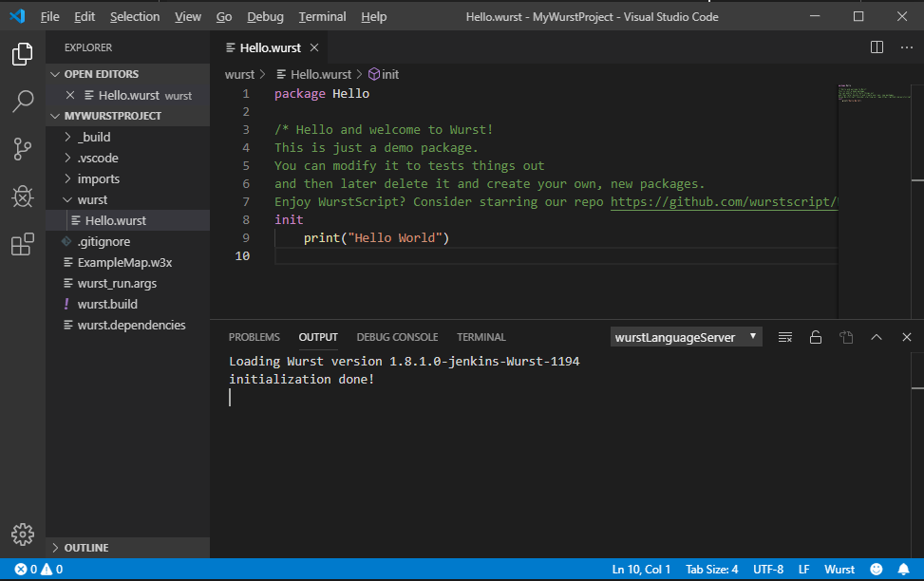The height and width of the screenshot is (581, 924).
Task: Open the Explorer view in activity bar
Action: (23, 53)
